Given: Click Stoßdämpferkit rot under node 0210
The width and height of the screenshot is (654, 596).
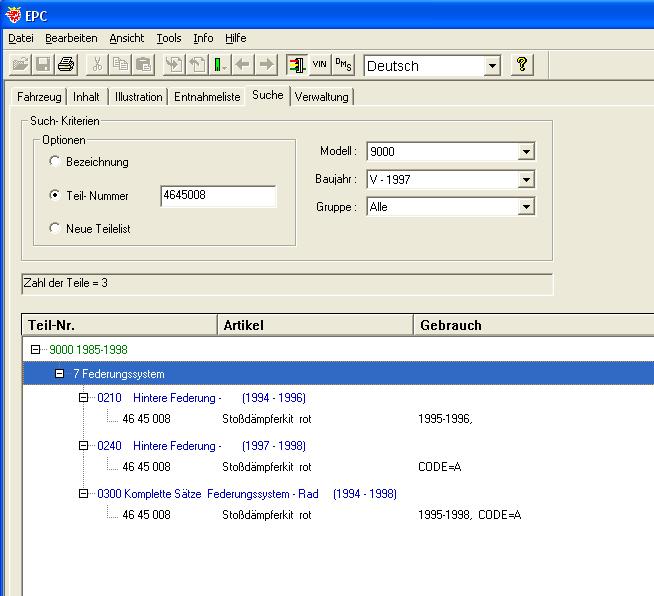Looking at the screenshot, I should click(x=267, y=419).
